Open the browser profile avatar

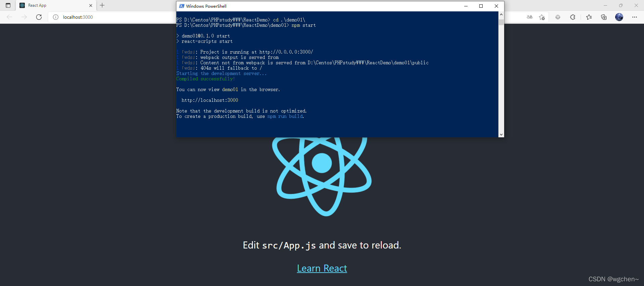click(619, 17)
